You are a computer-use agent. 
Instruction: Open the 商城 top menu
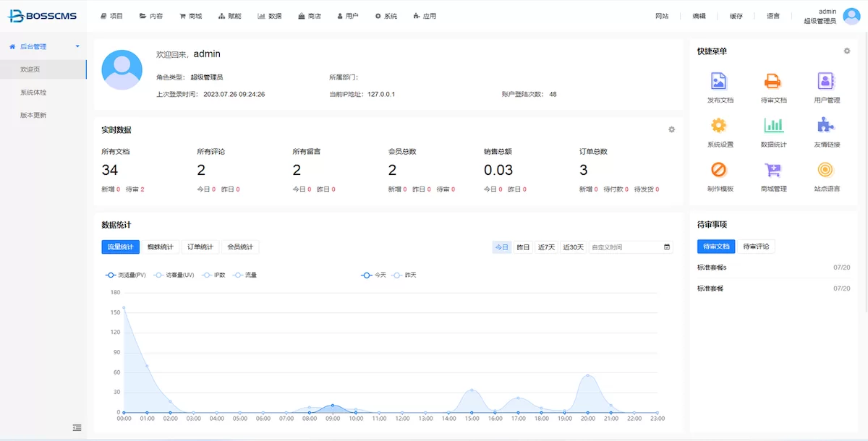191,16
